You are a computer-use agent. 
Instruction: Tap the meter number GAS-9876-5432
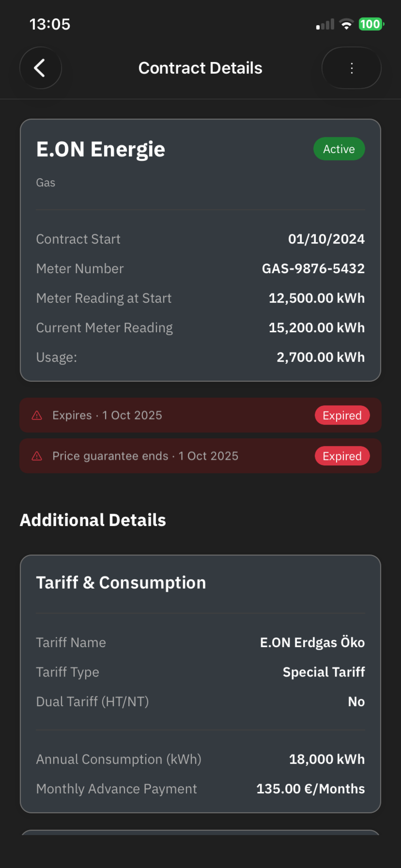point(313,269)
